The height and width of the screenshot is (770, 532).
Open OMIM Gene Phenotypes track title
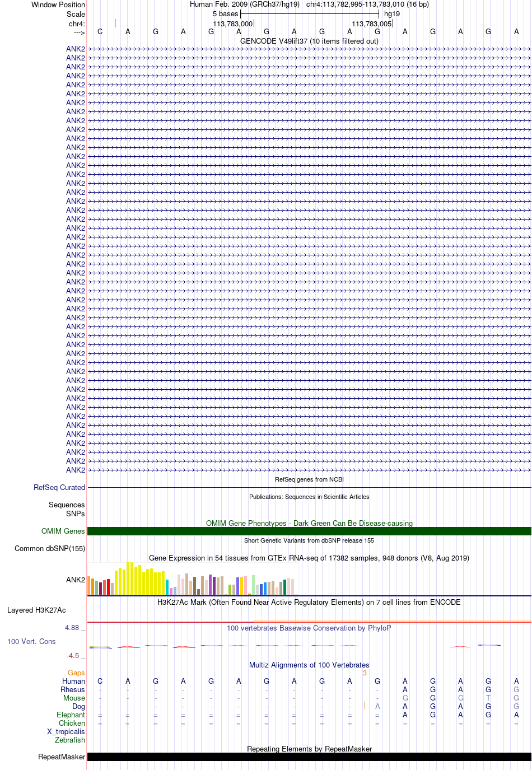point(309,523)
